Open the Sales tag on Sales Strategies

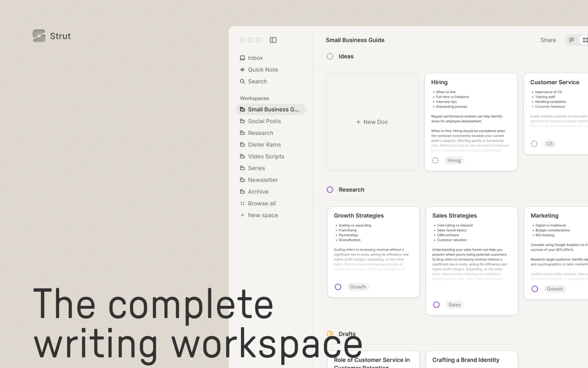point(454,305)
